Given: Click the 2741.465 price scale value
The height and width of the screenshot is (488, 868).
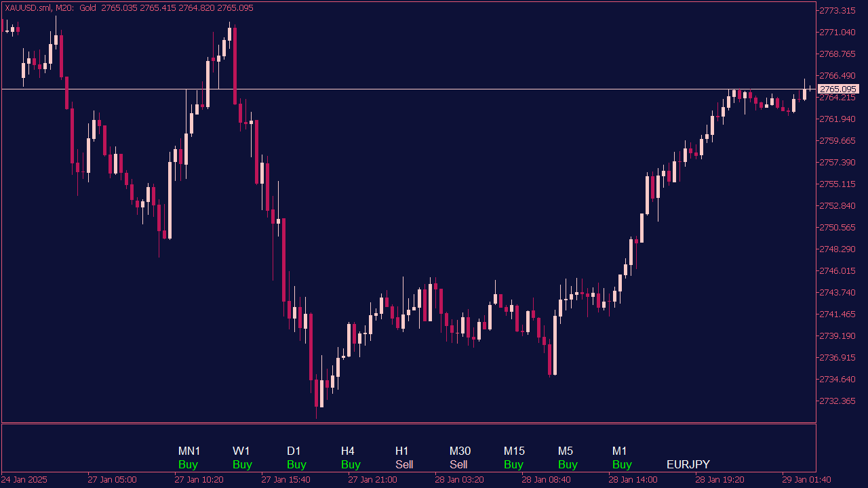Looking at the screenshot, I should point(837,314).
